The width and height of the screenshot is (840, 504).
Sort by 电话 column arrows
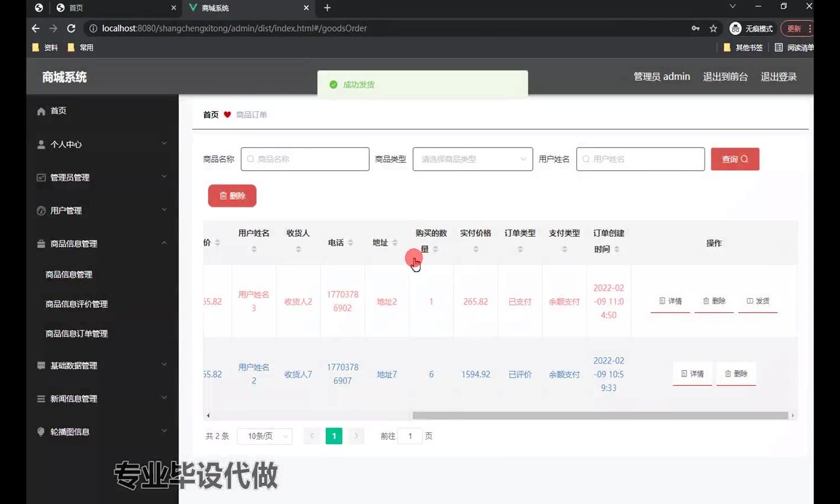350,243
